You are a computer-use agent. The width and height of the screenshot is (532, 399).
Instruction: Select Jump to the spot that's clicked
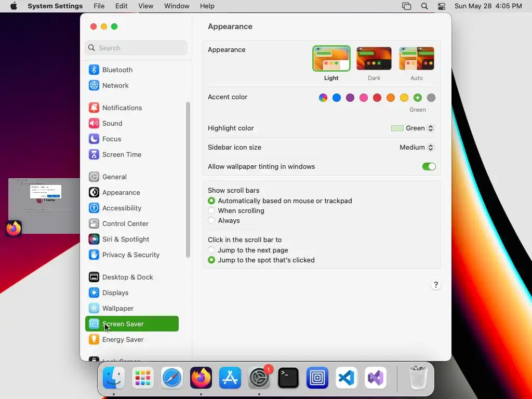click(x=211, y=260)
